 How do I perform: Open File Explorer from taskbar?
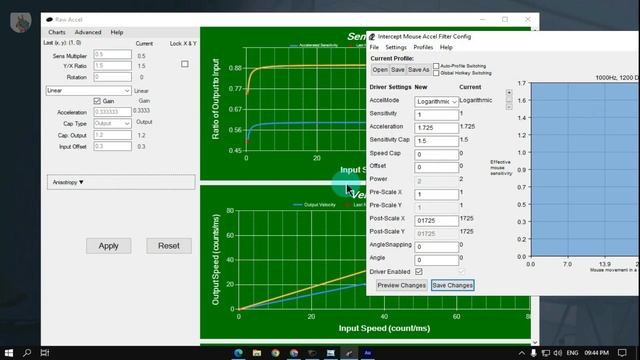pyautogui.click(x=257, y=353)
